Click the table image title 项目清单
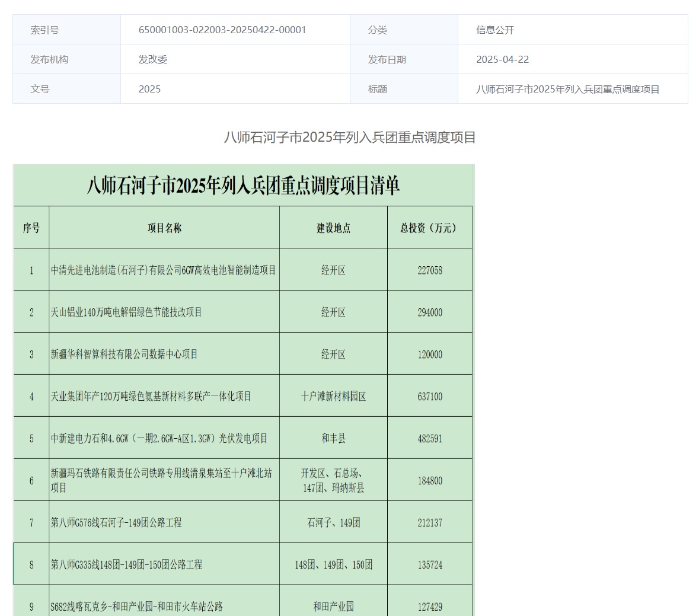The height and width of the screenshot is (616, 699). [x=244, y=186]
